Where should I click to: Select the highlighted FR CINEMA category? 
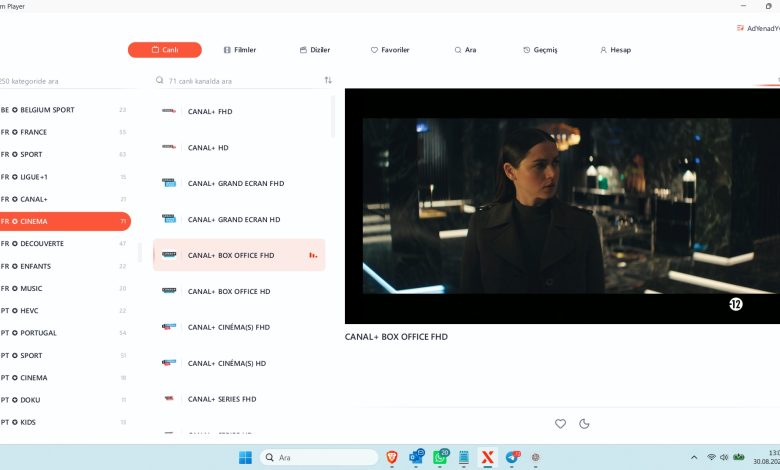(65, 221)
